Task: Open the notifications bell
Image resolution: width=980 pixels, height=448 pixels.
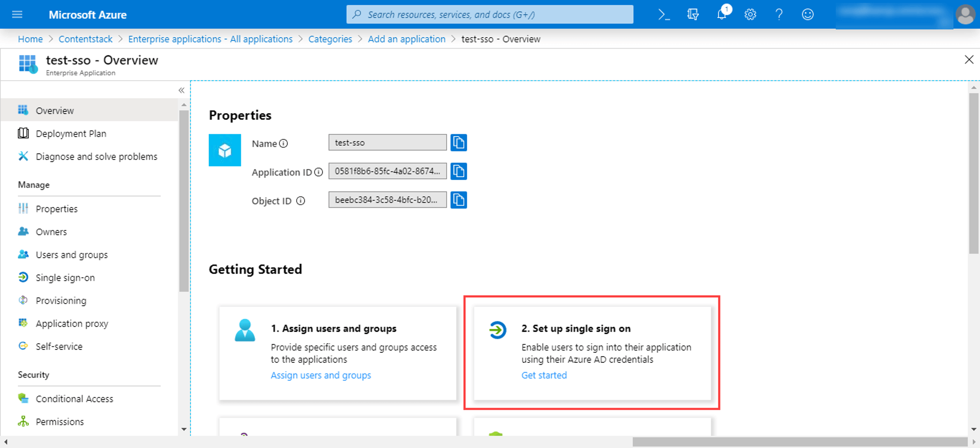Action: point(722,15)
